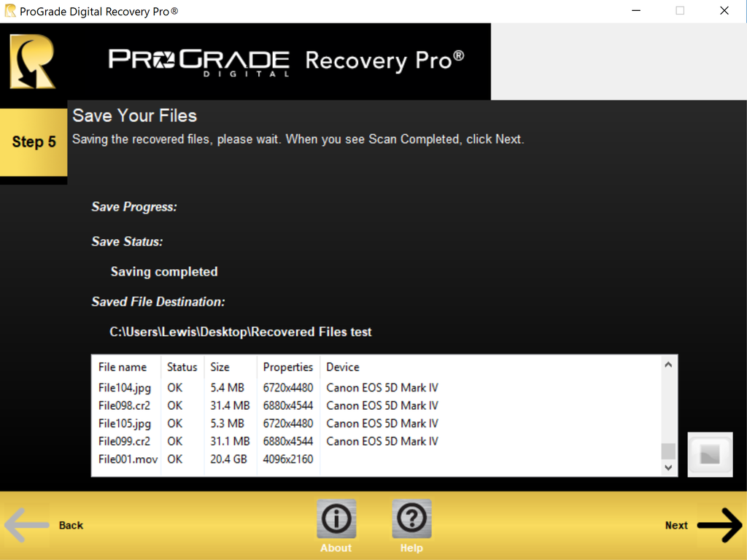The width and height of the screenshot is (747, 560).
Task: Click the Size column header
Action: click(221, 367)
